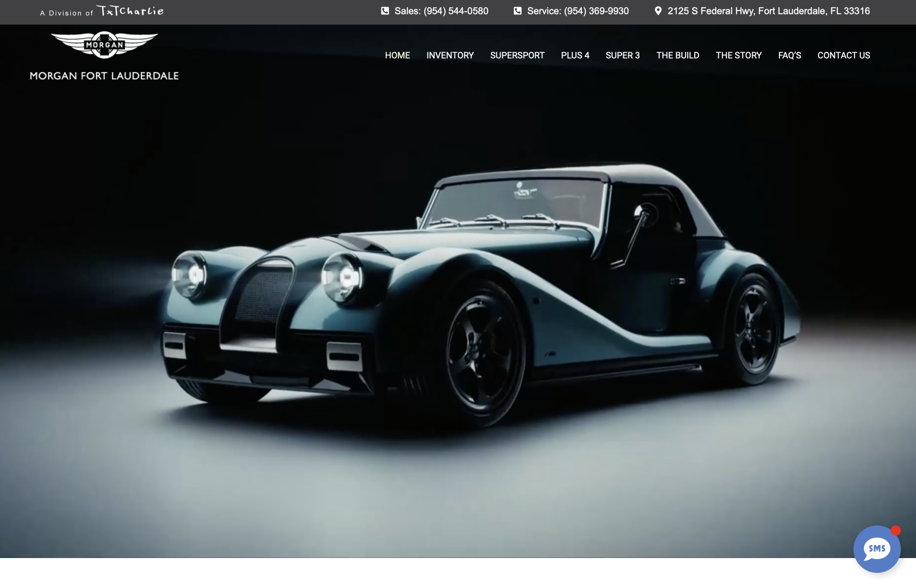Go to the Home menu item
The image size is (916, 588).
[x=397, y=55]
